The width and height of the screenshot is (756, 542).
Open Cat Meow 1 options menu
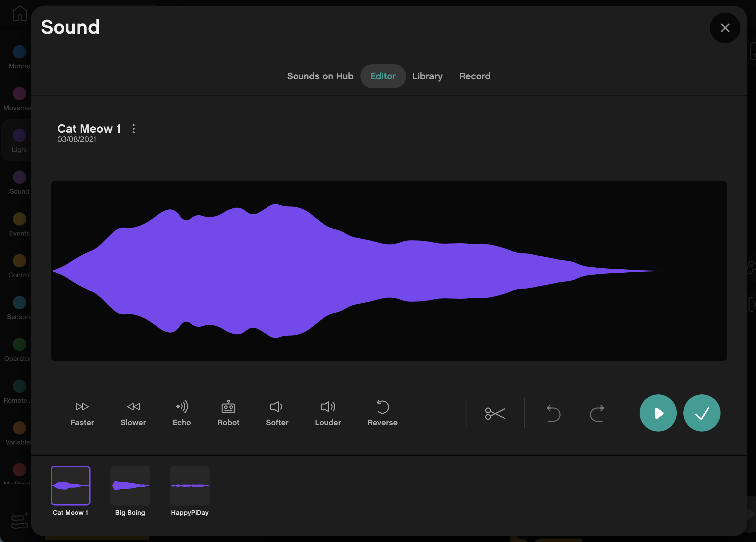(x=134, y=129)
